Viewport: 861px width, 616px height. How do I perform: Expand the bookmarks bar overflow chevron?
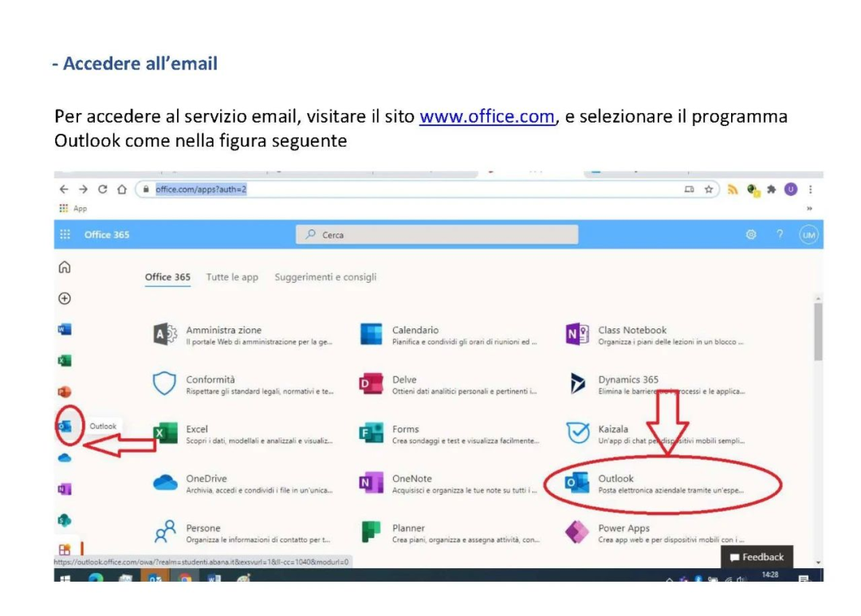(x=809, y=209)
